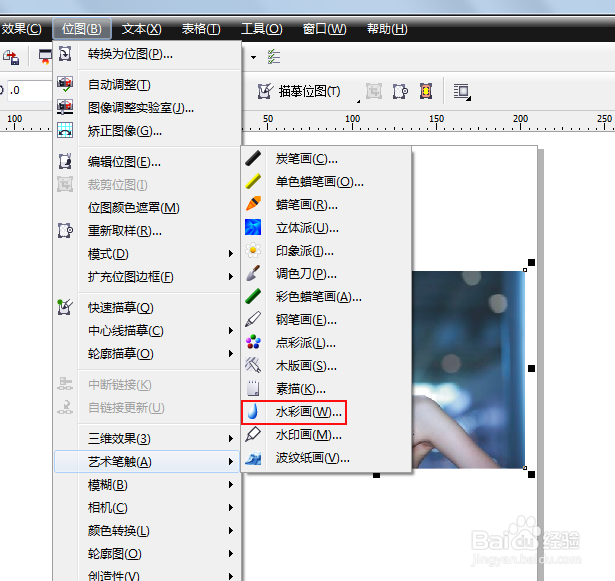Expand the 轮廓描摹(O) submenu
Viewport: 615px width, 581px height.
coord(231,353)
